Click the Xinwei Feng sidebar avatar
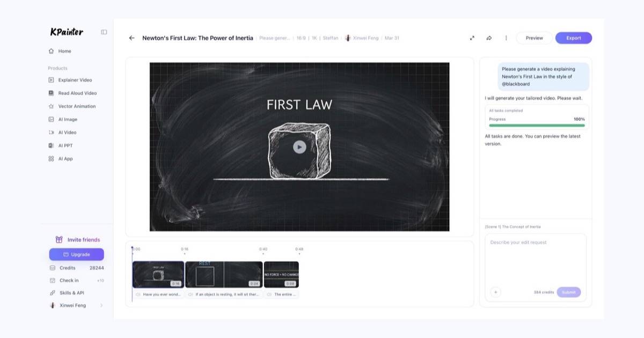The height and width of the screenshot is (338, 644). click(x=52, y=305)
